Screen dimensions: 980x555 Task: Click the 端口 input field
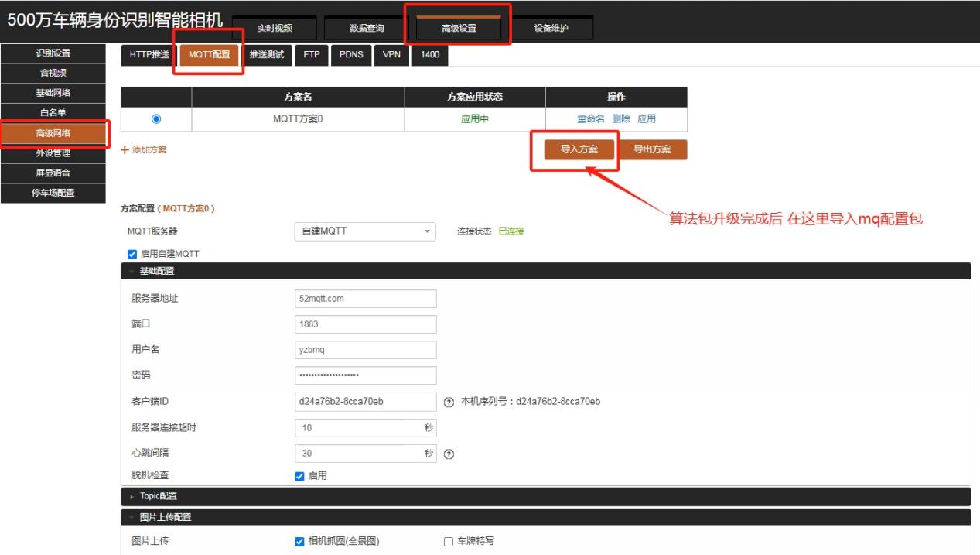click(365, 324)
